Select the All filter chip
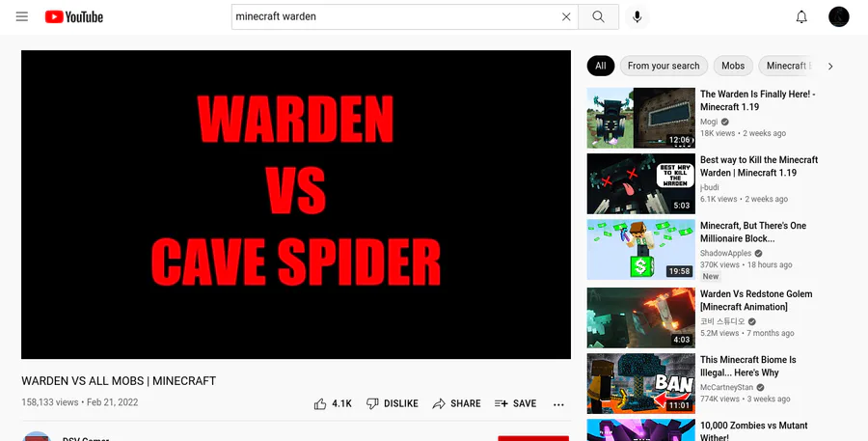 click(601, 66)
